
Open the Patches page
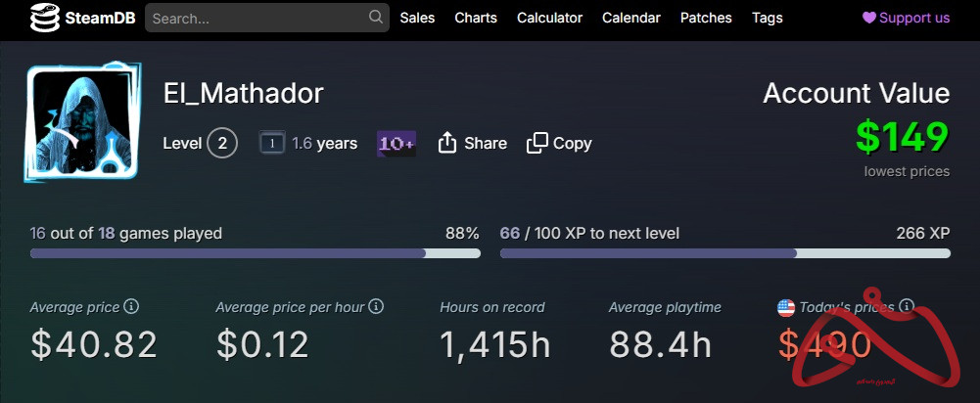tap(706, 18)
